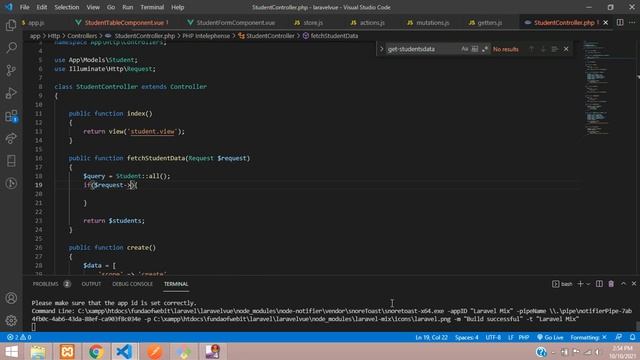Open the Search view in the activity bar
The image size is (640, 360).
pyautogui.click(x=11, y=48)
